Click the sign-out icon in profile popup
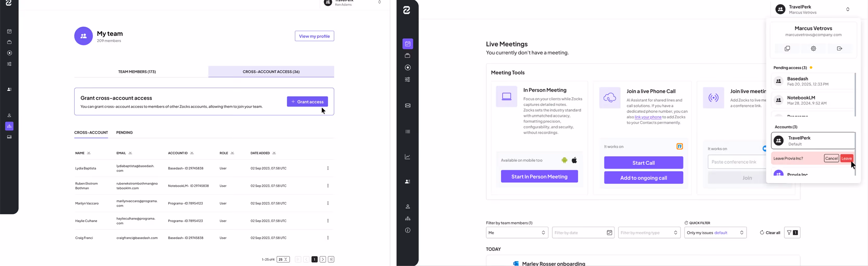 tap(839, 48)
